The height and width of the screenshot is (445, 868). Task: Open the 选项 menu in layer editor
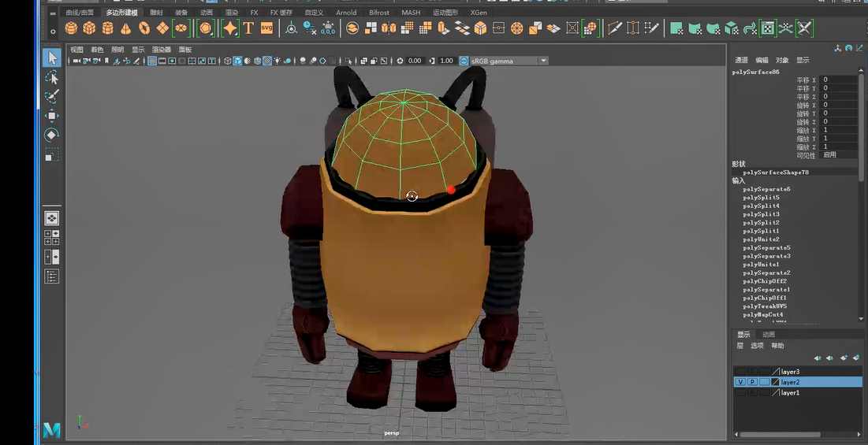click(757, 346)
